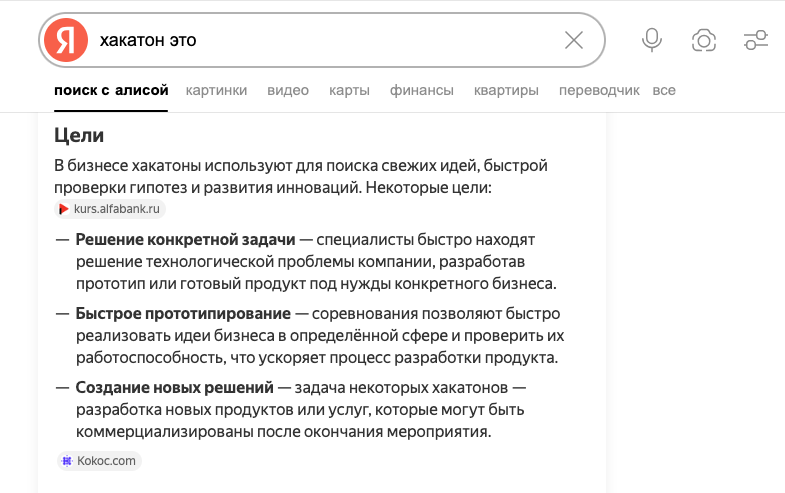Select the "поиск с алисой" tab
Screen dimensions: 785x493
tap(111, 90)
